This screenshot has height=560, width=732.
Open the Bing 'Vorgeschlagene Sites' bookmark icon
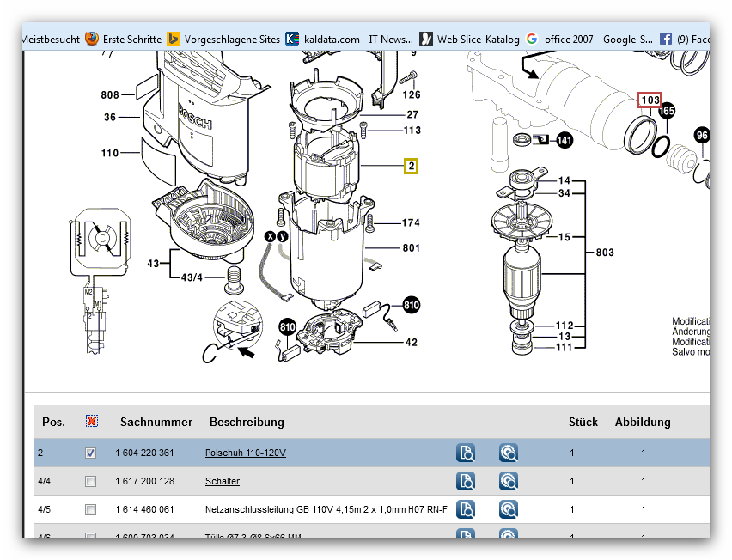point(174,39)
